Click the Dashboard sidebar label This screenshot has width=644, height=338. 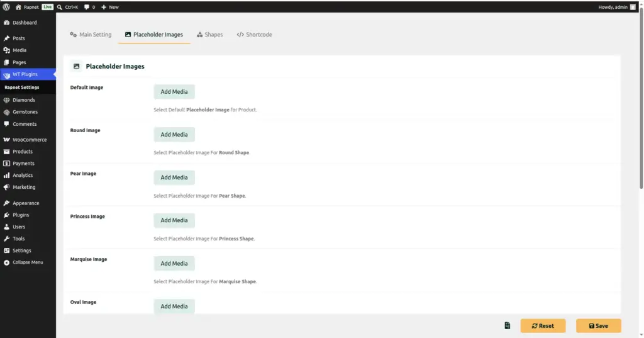tap(25, 23)
